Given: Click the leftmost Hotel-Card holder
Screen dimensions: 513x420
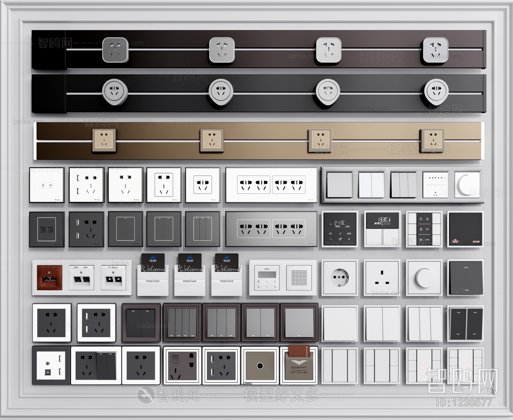Looking at the screenshot, I should point(153,275).
